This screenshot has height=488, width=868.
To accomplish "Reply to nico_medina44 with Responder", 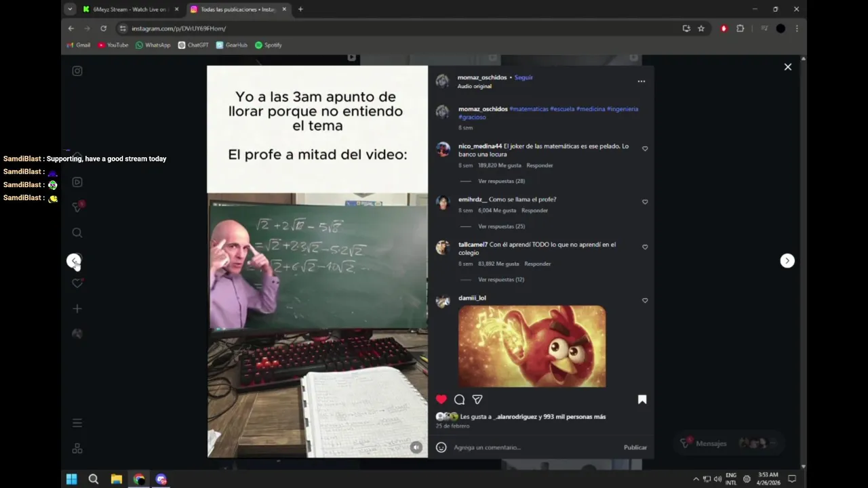I will (540, 165).
